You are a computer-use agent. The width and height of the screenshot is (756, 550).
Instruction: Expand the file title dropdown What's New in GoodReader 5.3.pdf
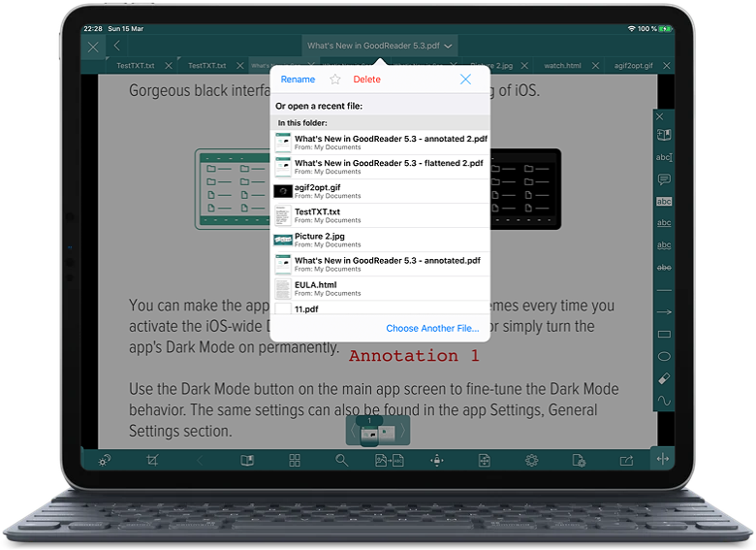pyautogui.click(x=380, y=46)
